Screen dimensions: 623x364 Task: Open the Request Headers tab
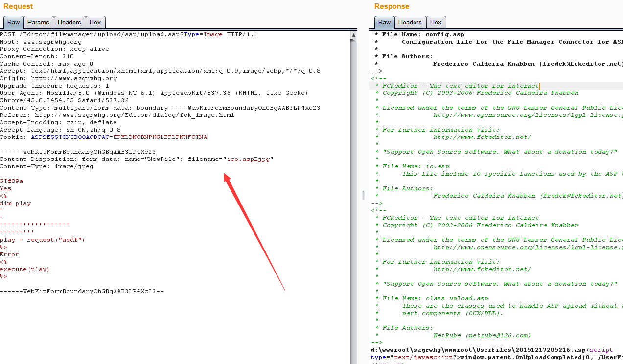click(69, 22)
